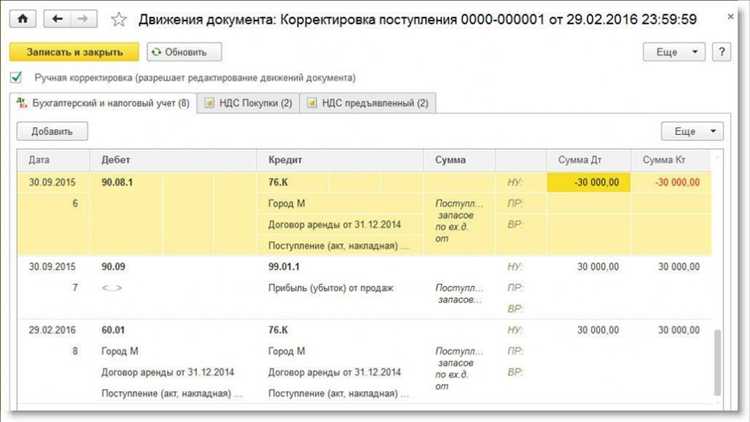Viewport: 750px width, 422px height.
Task: Click 'Записать и закрыть' button
Action: pyautogui.click(x=74, y=52)
